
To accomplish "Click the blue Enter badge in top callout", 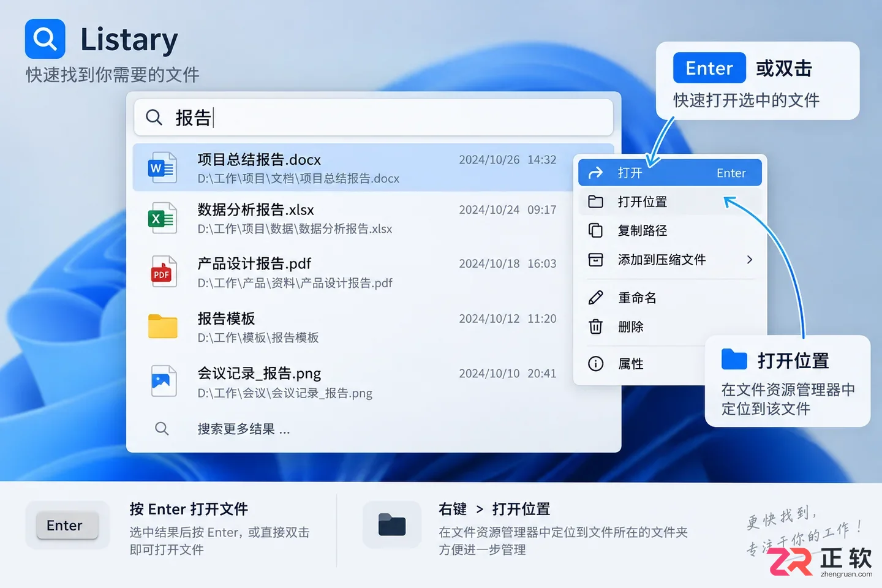I will coord(709,68).
